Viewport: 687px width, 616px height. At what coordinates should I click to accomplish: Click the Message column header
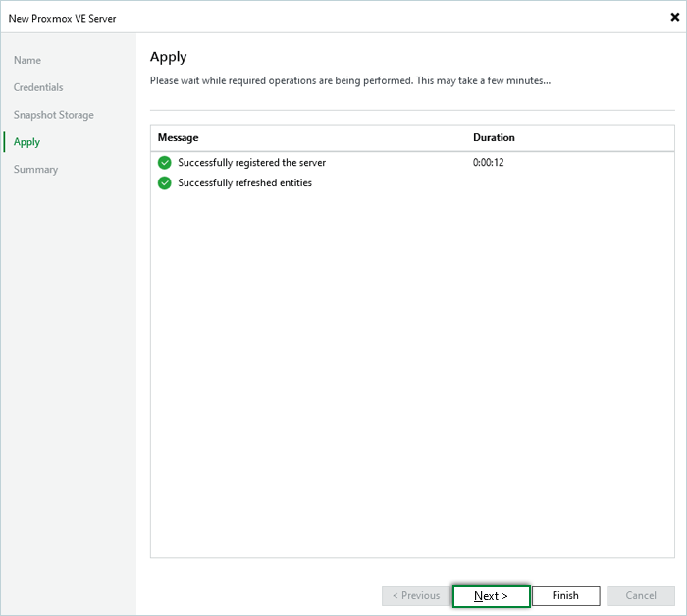179,138
